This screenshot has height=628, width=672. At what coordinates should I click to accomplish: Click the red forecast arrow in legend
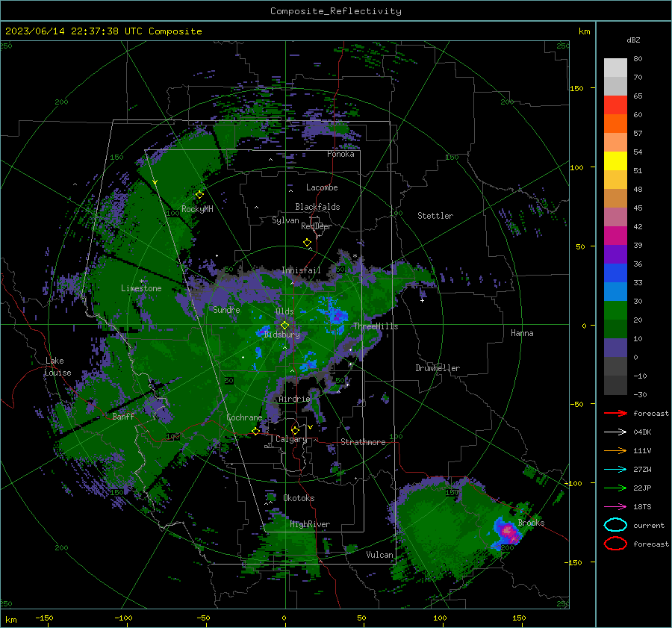[x=615, y=413]
